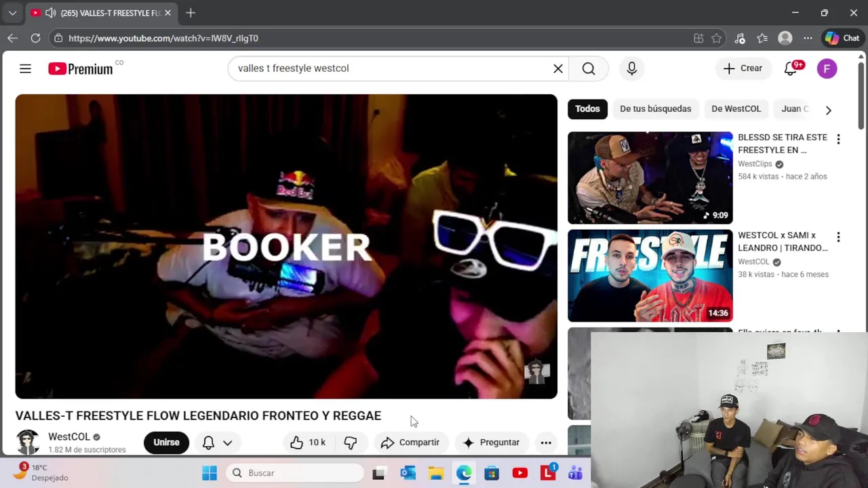Screen dimensions: 868x488
Task: Open the browser favorites list
Action: (x=762, y=39)
